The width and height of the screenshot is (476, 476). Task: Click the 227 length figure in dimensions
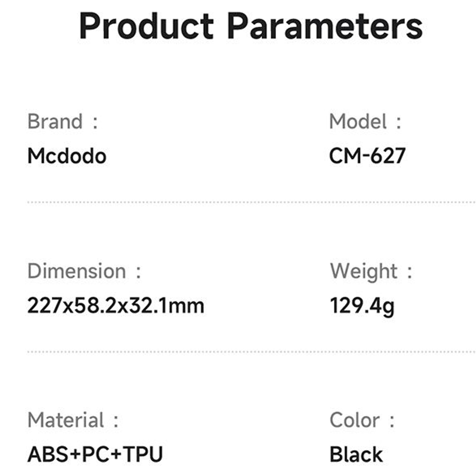point(44,306)
